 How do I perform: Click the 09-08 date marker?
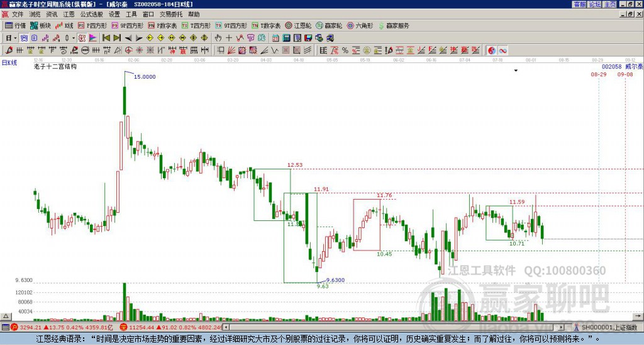click(x=625, y=74)
